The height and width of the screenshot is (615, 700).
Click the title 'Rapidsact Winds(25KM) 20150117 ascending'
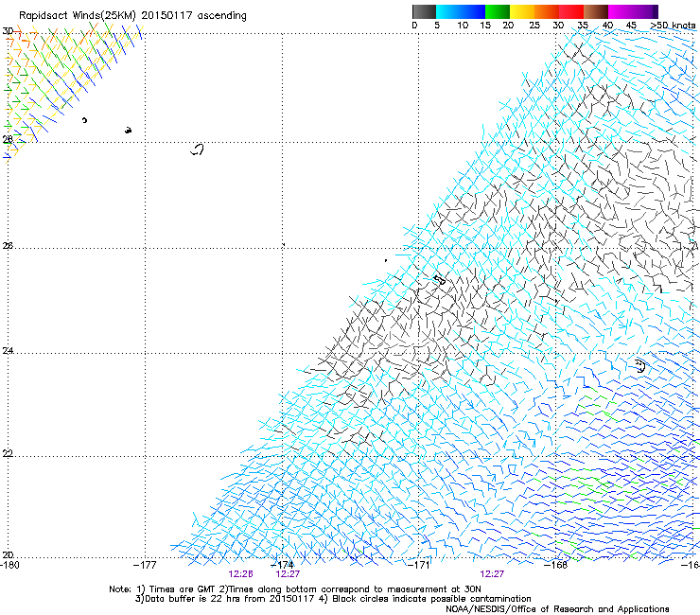pyautogui.click(x=132, y=16)
